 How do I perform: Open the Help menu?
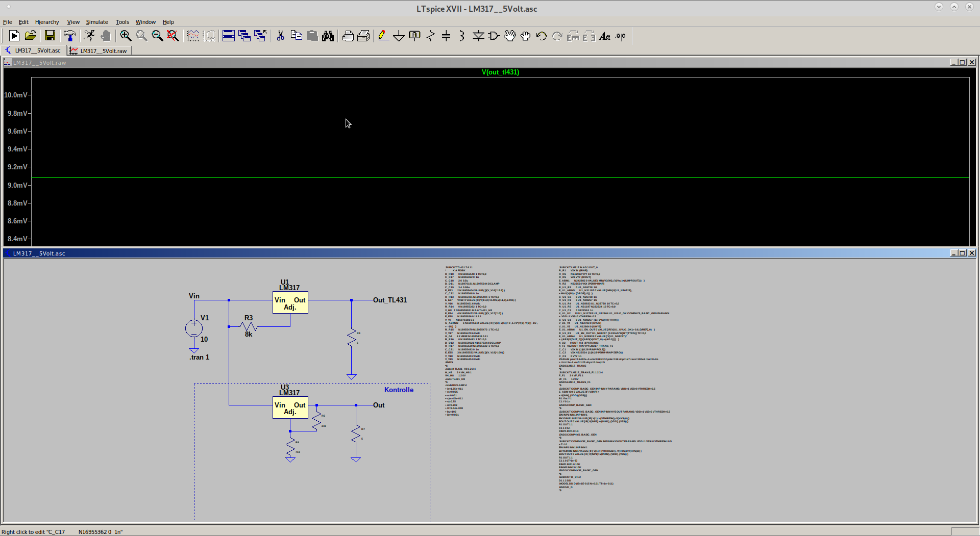coord(168,22)
